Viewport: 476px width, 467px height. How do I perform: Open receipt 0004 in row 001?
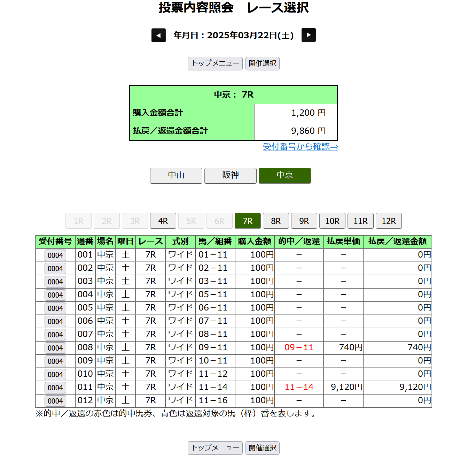tap(55, 255)
